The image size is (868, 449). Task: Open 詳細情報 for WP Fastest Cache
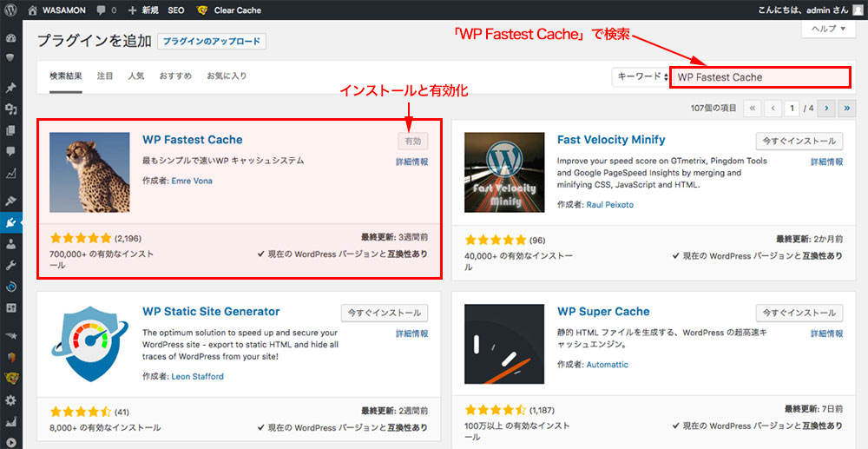[x=411, y=162]
